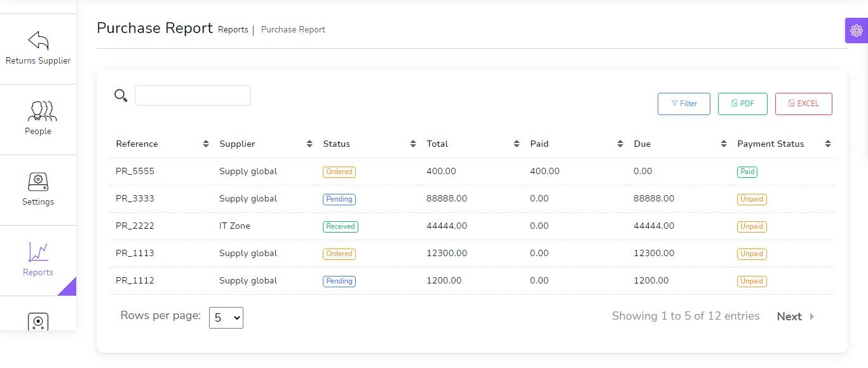Go to Next page of entries
This screenshot has width=868, height=368.
[789, 317]
